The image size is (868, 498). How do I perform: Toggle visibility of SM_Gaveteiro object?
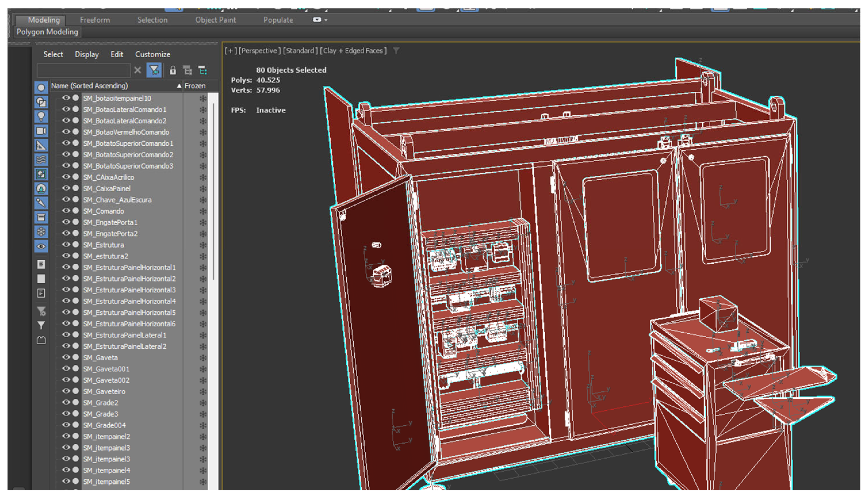coord(66,391)
